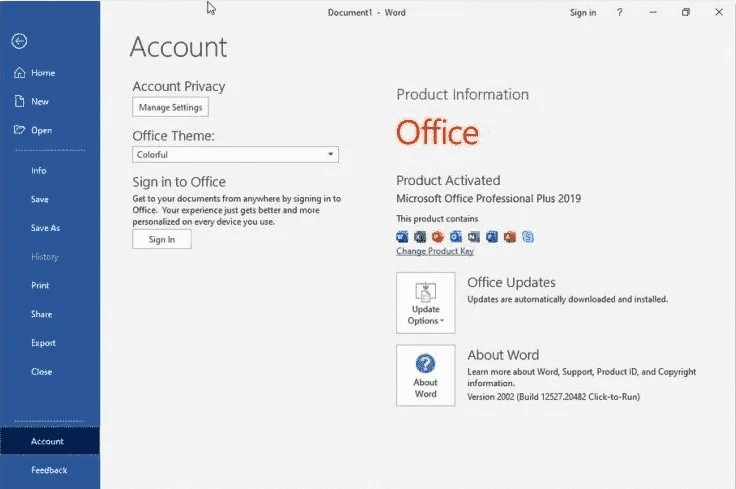Click the Outlook app icon under product contains
Screen dimensions: 736x489
click(x=456, y=237)
